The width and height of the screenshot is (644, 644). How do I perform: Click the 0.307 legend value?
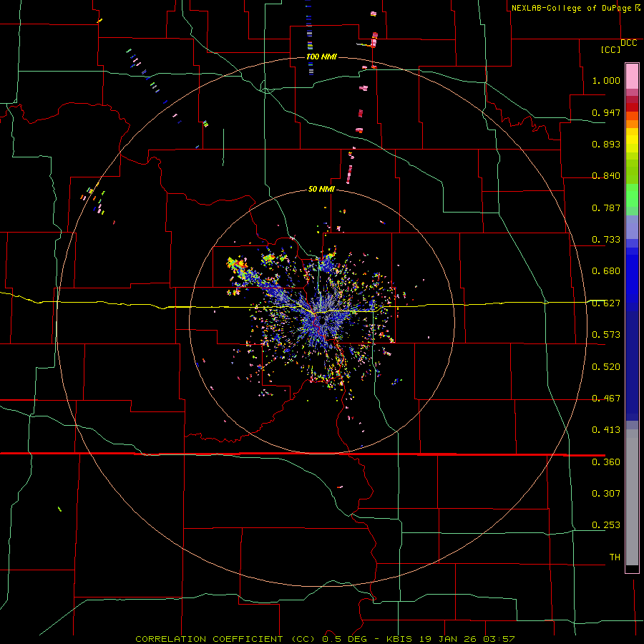(x=606, y=494)
